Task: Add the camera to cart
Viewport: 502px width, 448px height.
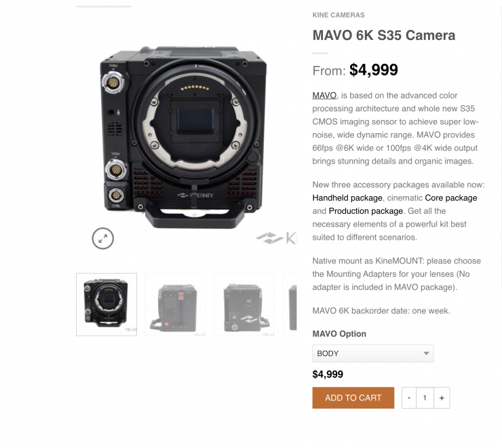Action: coord(353,398)
